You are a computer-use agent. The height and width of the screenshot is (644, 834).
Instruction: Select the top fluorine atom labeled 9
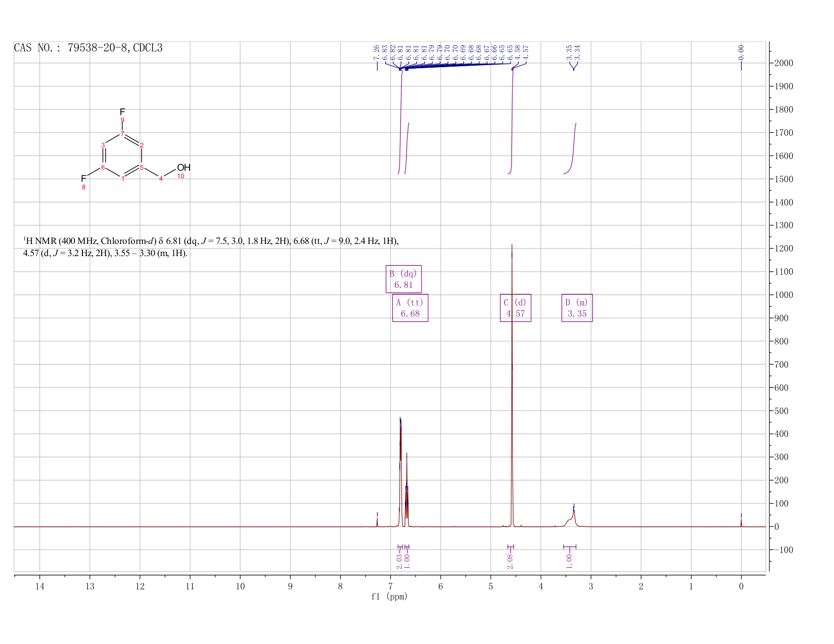coord(122,112)
